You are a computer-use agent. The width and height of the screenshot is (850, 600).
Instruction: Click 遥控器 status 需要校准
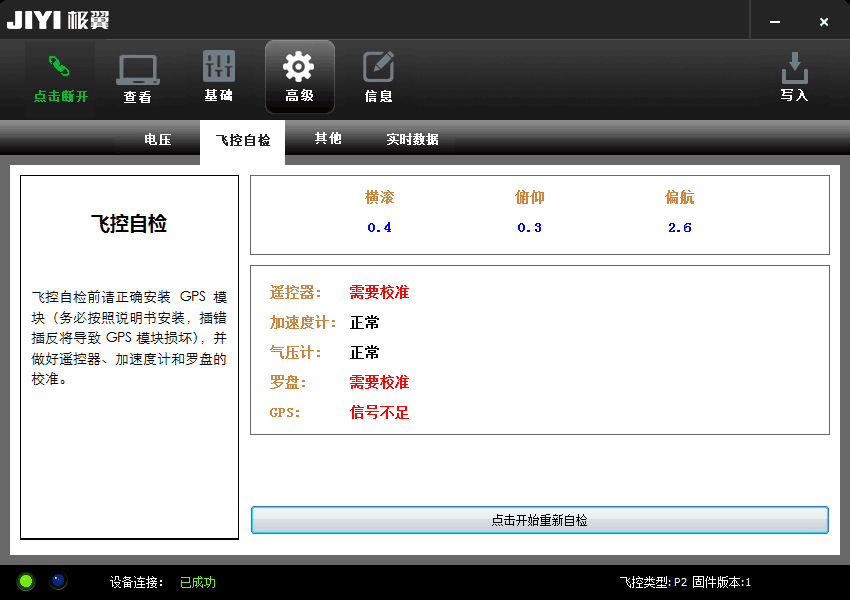[379, 293]
